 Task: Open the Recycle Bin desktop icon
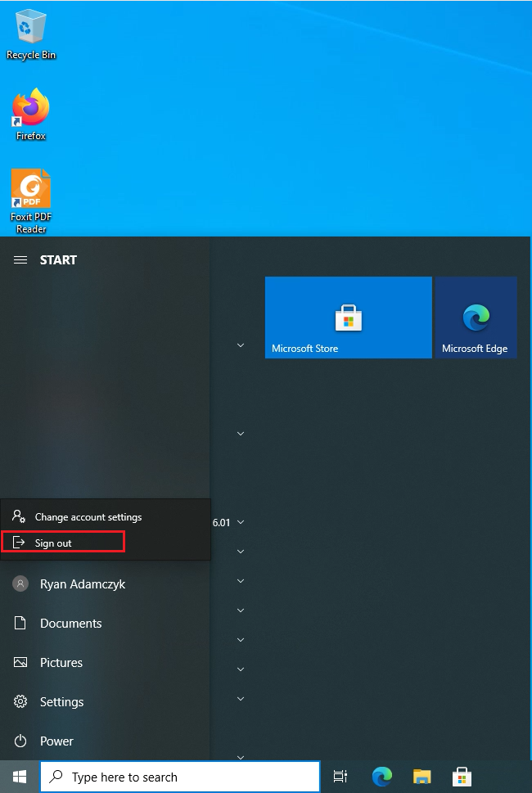(x=31, y=34)
